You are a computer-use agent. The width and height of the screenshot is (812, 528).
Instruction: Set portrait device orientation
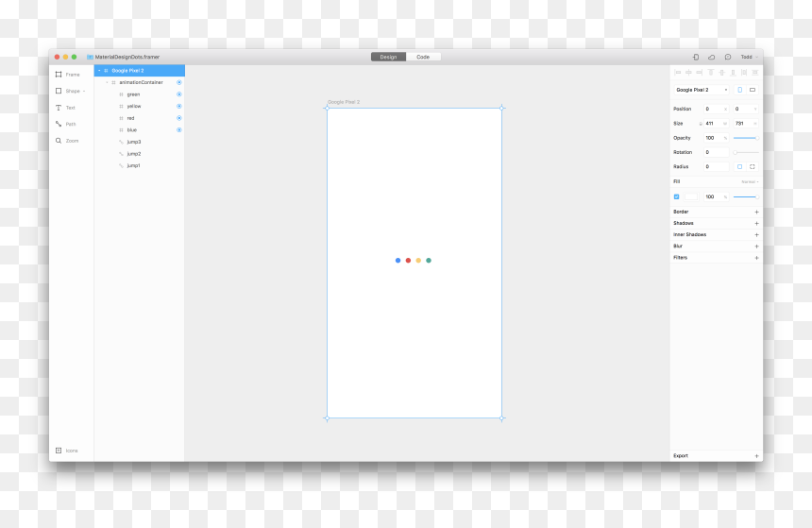pos(739,90)
